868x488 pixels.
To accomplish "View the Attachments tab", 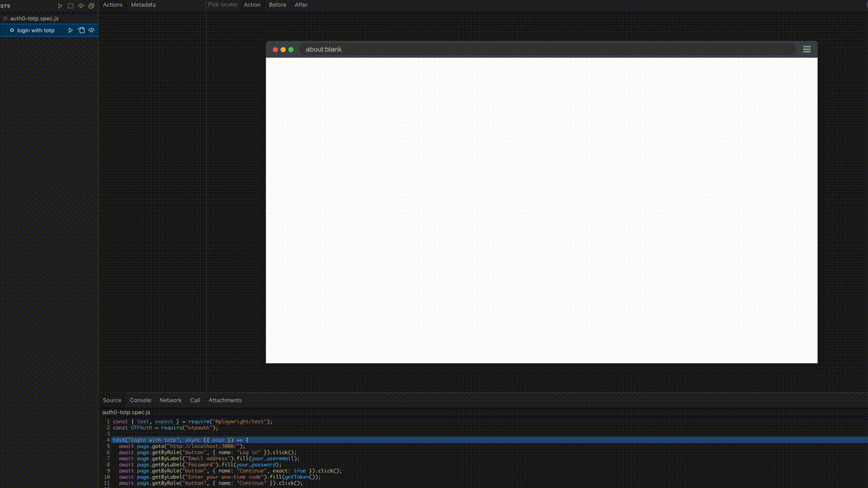I will pos(224,400).
